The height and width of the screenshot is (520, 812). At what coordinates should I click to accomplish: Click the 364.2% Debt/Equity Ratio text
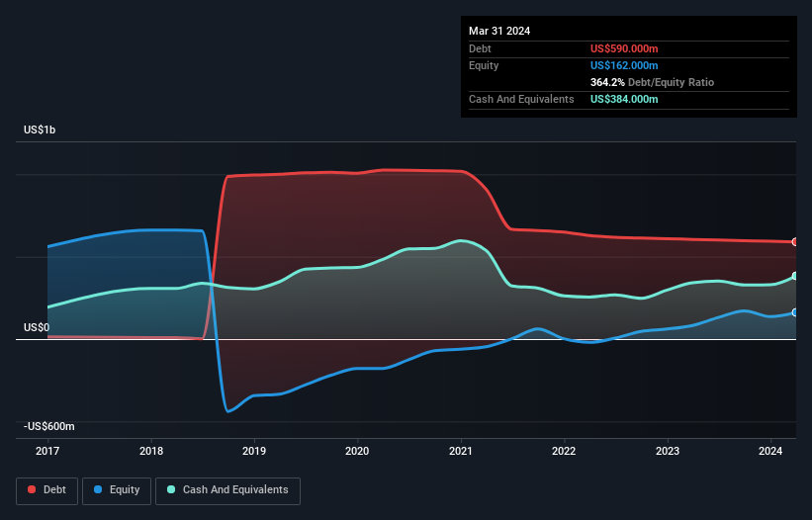click(x=652, y=82)
